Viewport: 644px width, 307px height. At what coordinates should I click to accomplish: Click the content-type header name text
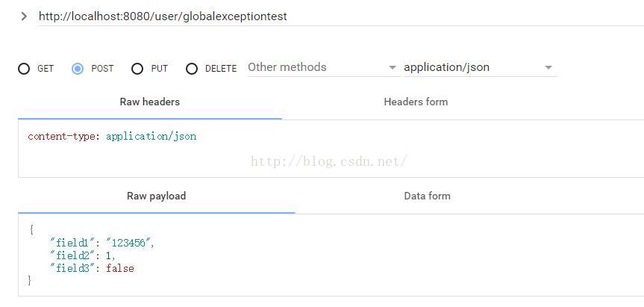coord(63,137)
